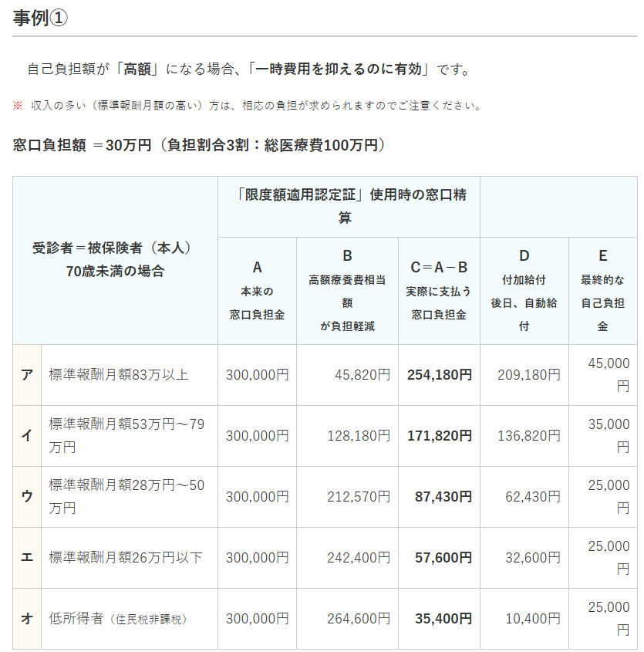Click column E 最終的な自己負担金 header
644x652 pixels.
(602, 290)
